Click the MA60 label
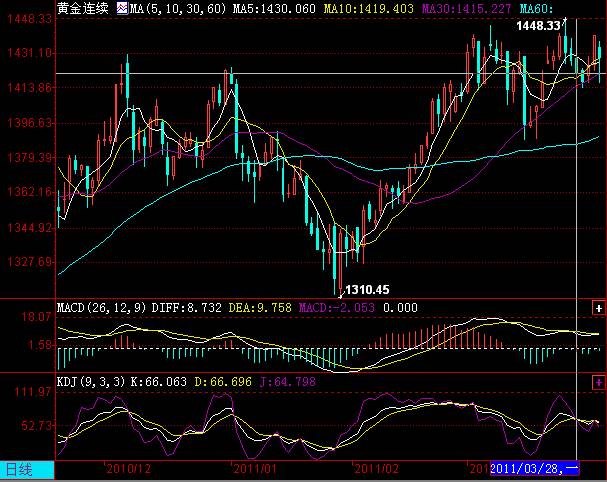 pyautogui.click(x=537, y=8)
